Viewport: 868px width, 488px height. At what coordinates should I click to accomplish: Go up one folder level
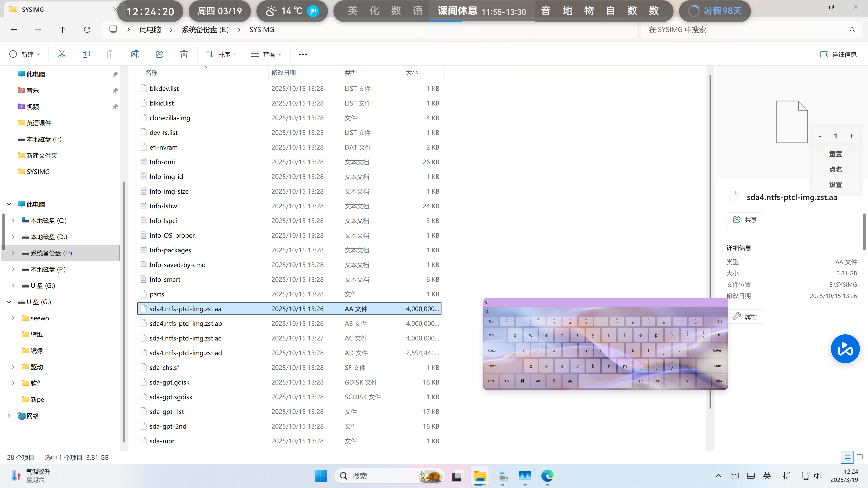[x=62, y=30]
